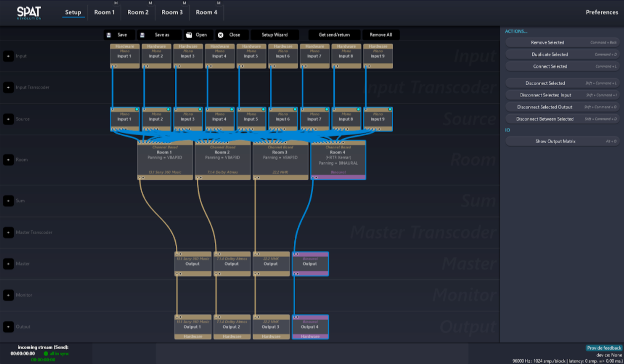This screenshot has width=624, height=364.
Task: Click Remove Selected action
Action: coord(562,43)
